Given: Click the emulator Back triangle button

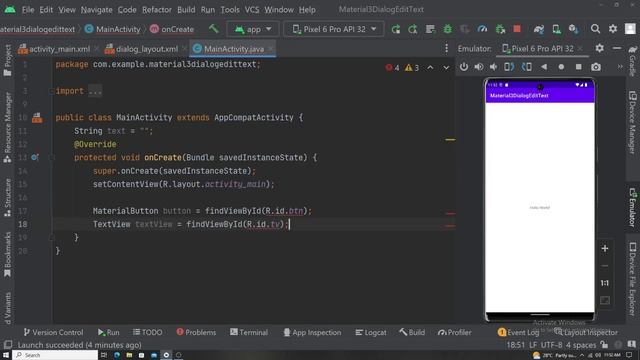Looking at the screenshot, I should tap(544, 67).
